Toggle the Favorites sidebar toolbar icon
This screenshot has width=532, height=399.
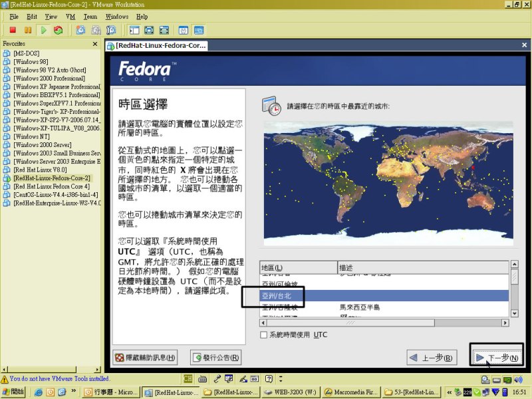point(134,30)
